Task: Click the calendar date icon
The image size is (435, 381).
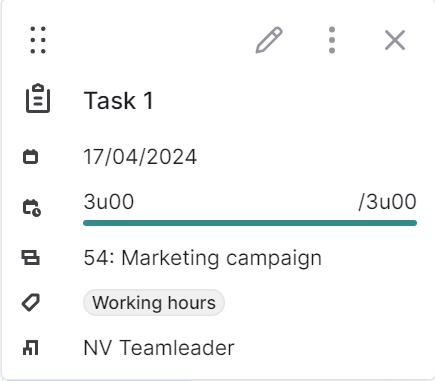Action: (x=31, y=157)
